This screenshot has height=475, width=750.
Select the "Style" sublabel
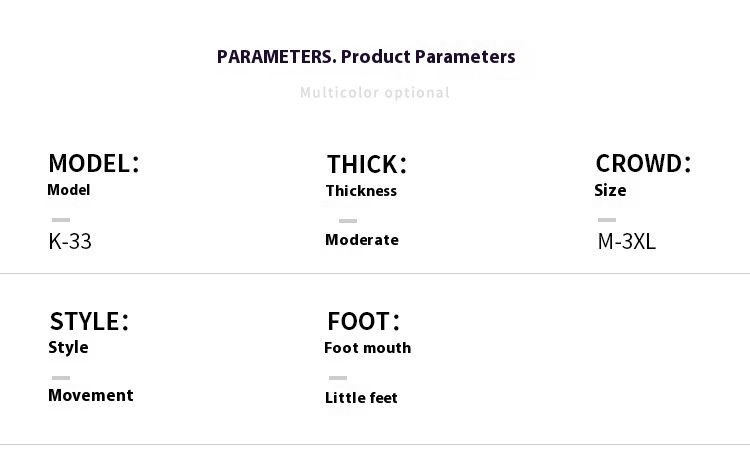point(68,348)
